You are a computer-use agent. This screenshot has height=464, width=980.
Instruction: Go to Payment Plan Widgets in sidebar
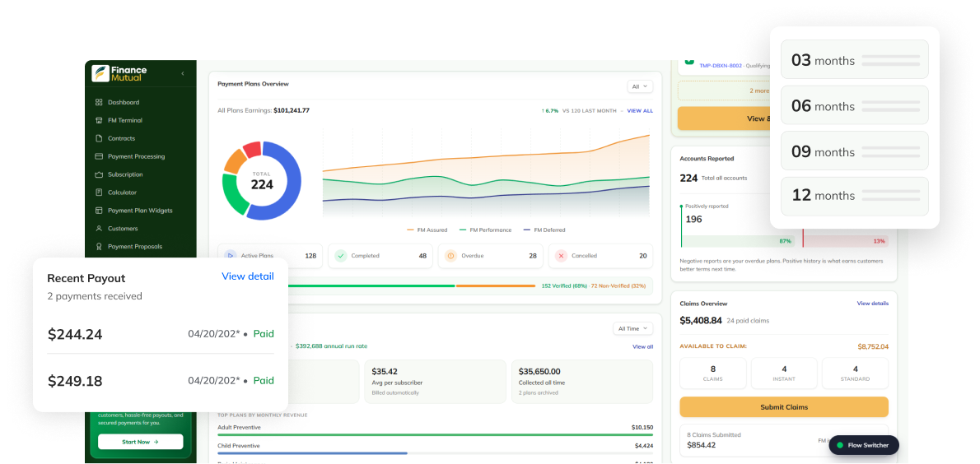[140, 211]
